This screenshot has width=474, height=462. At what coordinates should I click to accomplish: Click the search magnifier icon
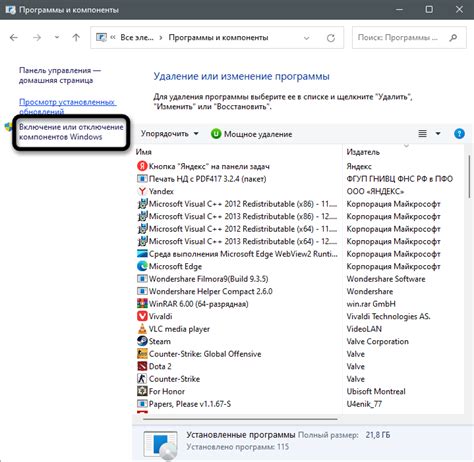[x=453, y=38]
